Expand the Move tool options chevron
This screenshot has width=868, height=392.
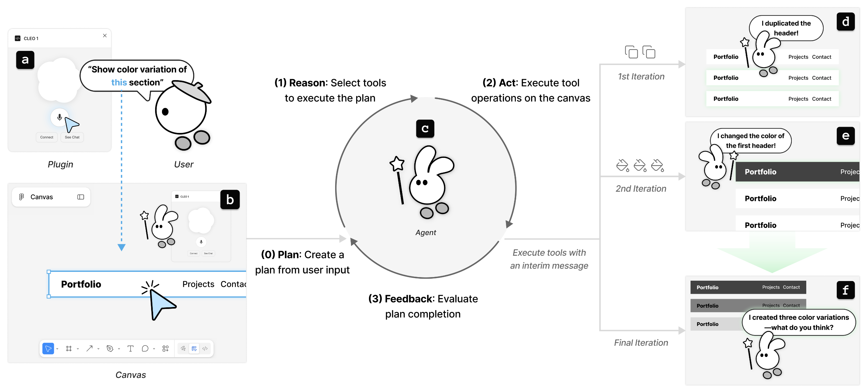57,349
